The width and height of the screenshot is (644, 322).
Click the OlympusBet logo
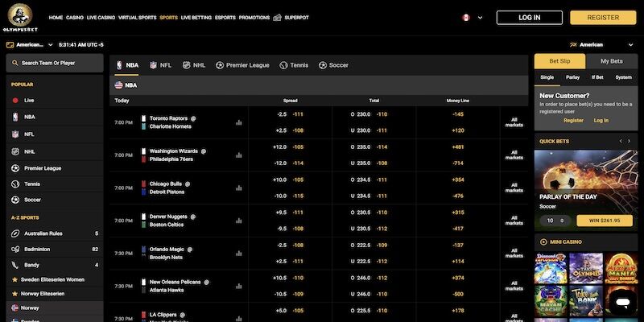point(20,17)
